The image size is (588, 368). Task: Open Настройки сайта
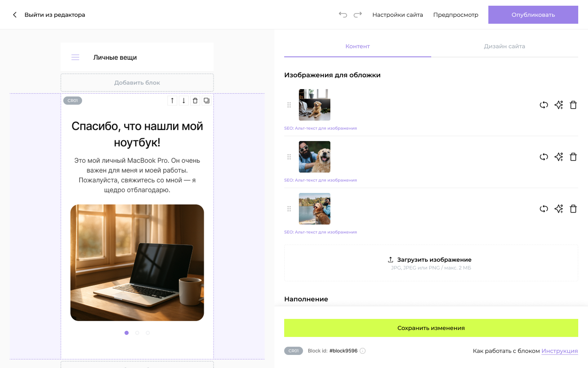397,15
